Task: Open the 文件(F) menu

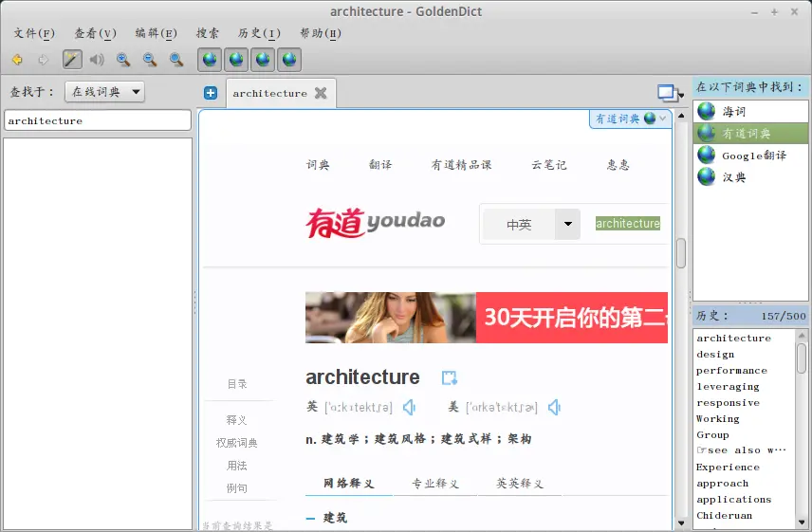Action: pos(33,33)
